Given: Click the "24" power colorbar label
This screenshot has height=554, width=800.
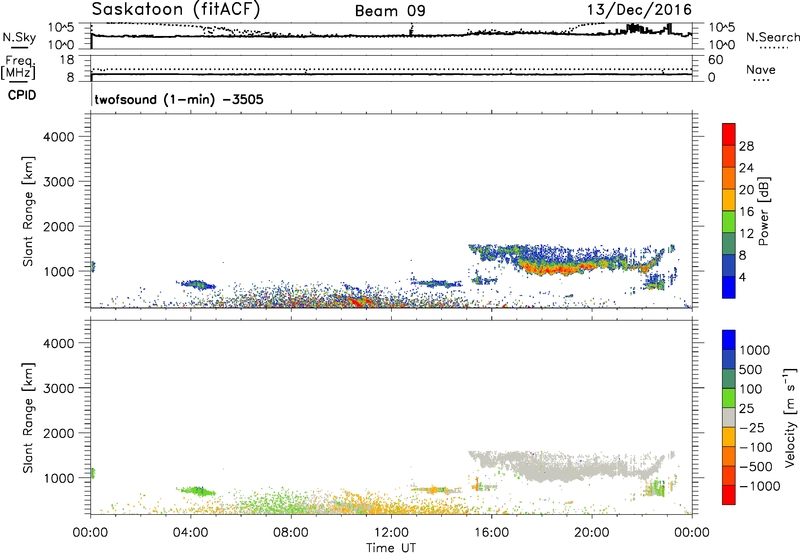Looking at the screenshot, I should pyautogui.click(x=746, y=168).
